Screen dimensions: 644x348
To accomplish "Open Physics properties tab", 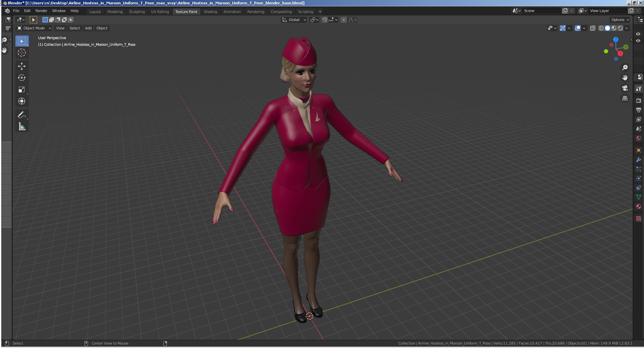I will (639, 178).
